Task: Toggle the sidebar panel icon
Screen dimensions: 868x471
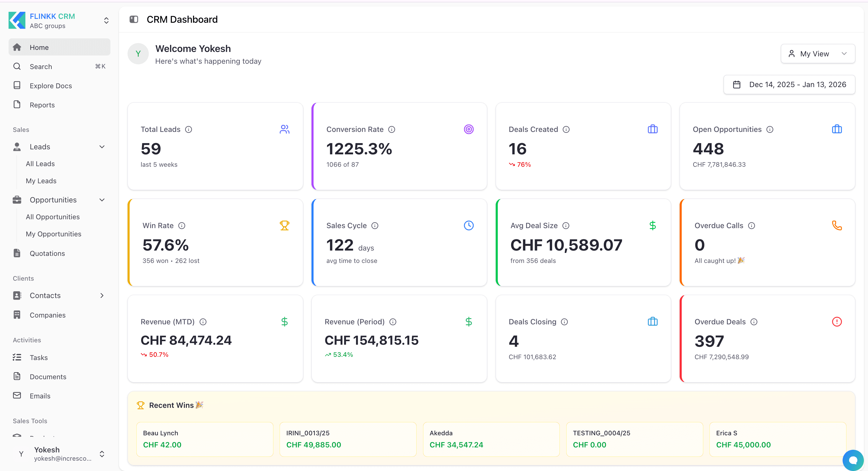Action: pos(134,19)
